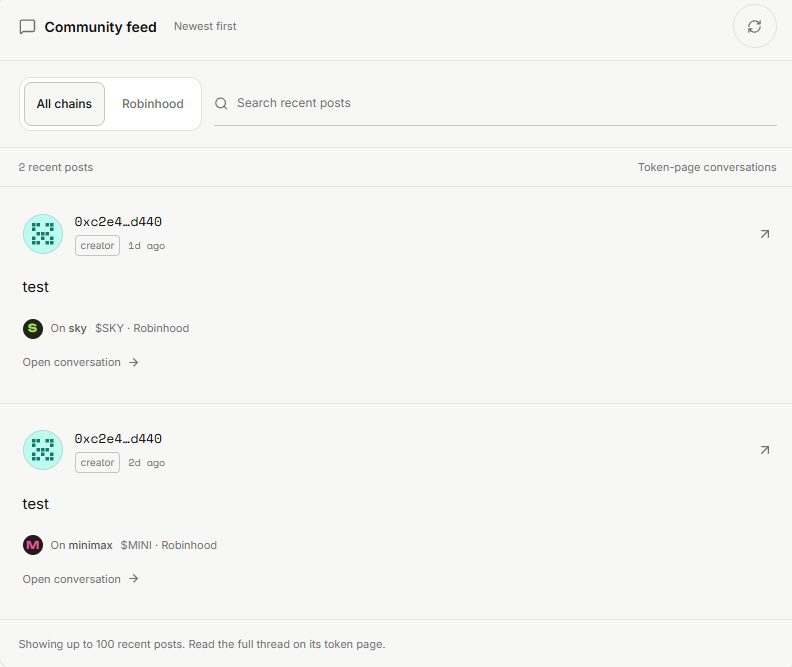Click the avatar on the 2d ago post
The image size is (792, 667).
click(43, 450)
